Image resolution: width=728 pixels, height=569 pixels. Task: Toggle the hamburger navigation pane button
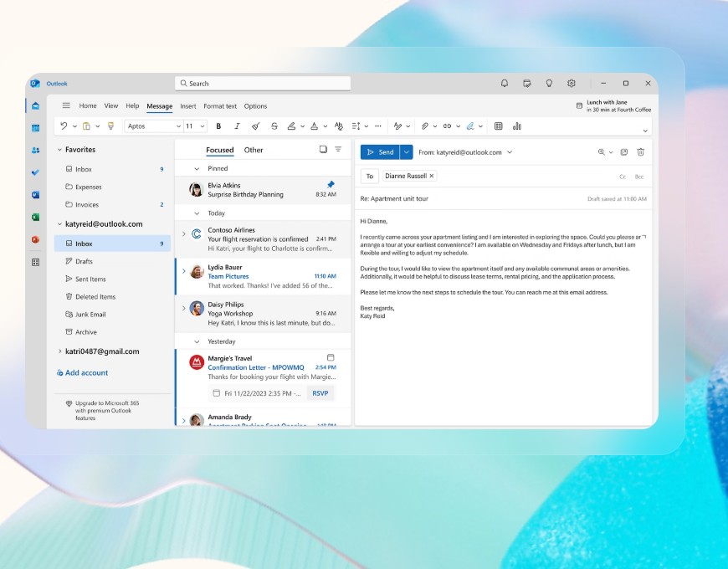(x=66, y=105)
